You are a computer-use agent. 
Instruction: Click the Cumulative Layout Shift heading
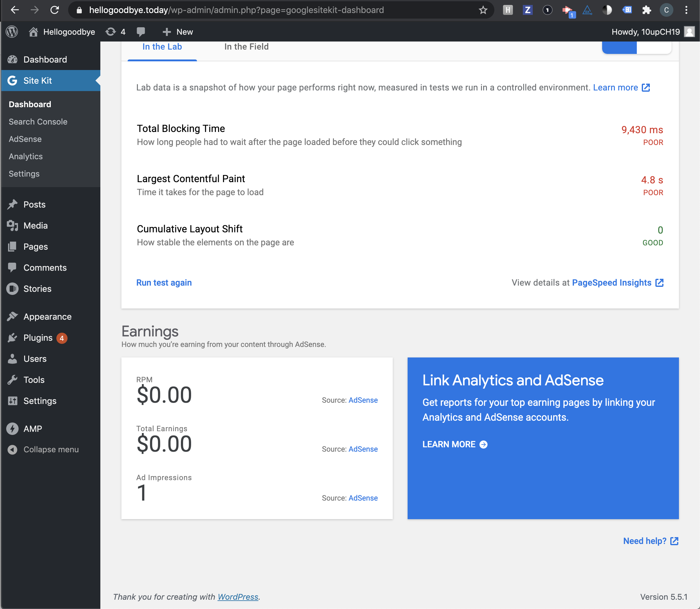190,229
